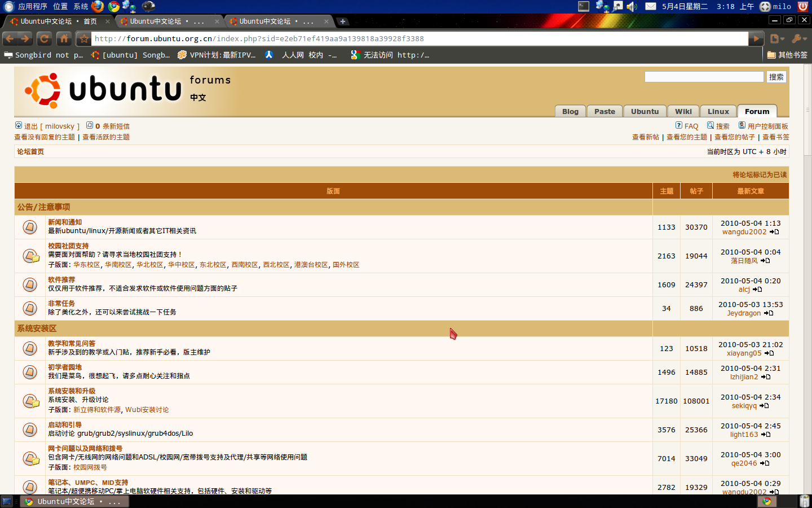Open the trash icon in the bottom panel
Viewport: 812px width, 508px height.
coord(804,501)
